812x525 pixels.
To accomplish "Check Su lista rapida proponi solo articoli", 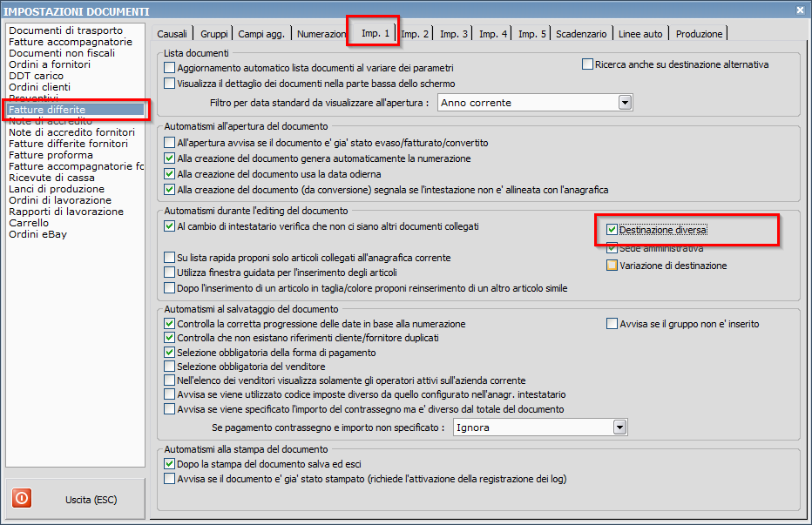I will (x=169, y=258).
